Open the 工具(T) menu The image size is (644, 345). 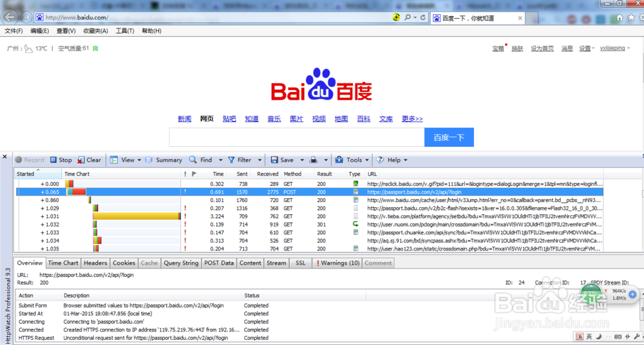click(125, 31)
